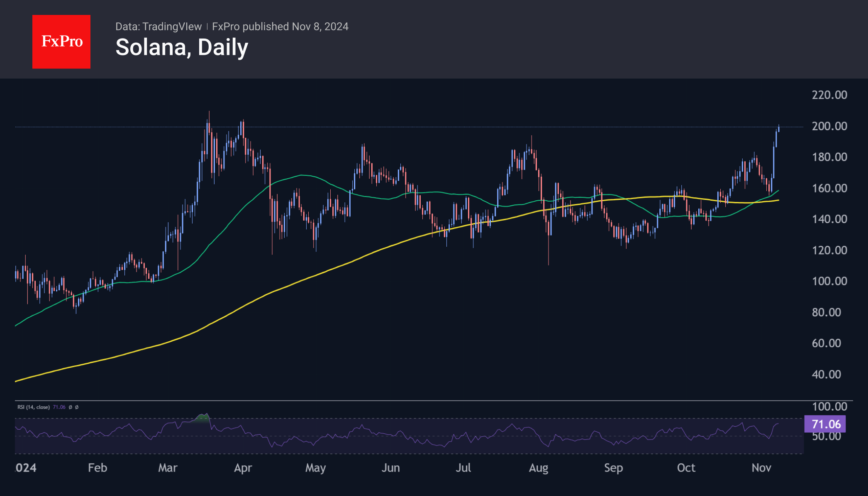
Task: Click the first Ø symbol beside RSI value
Action: [x=70, y=407]
